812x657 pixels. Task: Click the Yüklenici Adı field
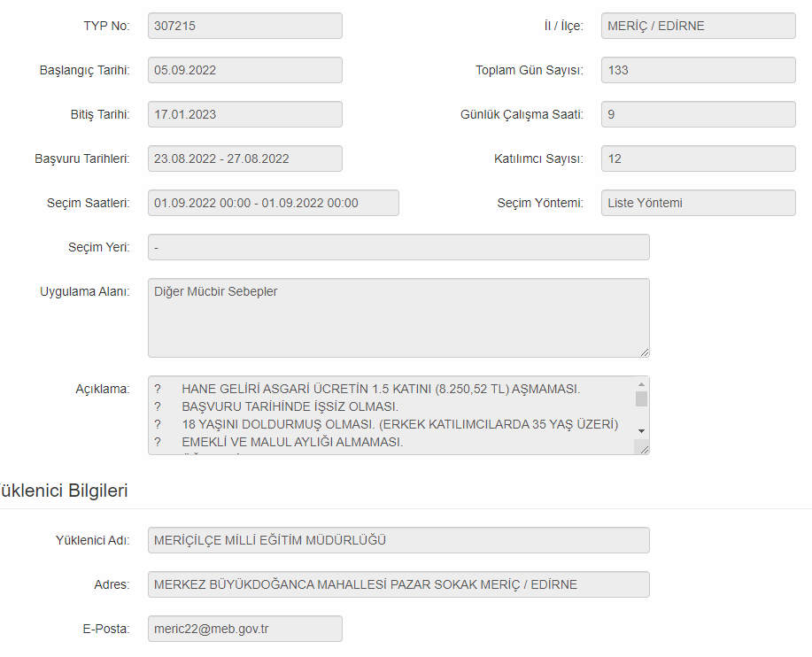[398, 540]
